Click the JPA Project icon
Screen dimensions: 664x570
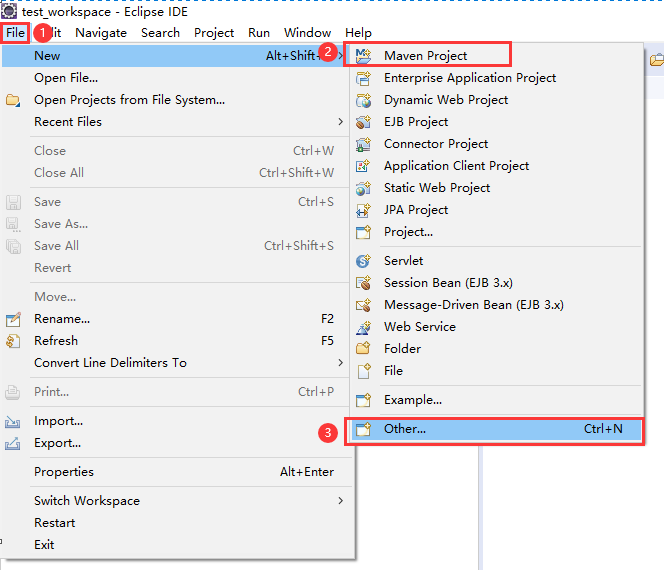pos(364,210)
